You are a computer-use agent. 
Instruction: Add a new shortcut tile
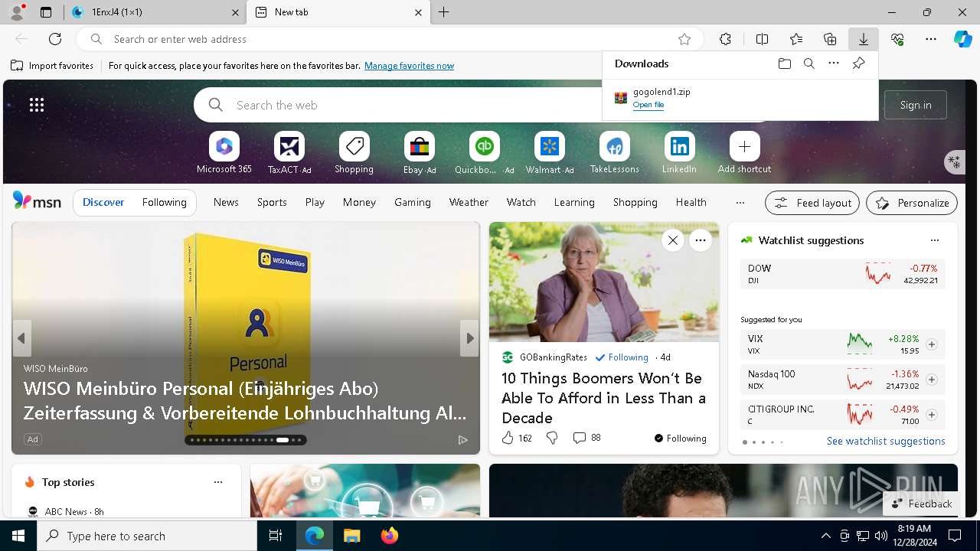coord(744,152)
